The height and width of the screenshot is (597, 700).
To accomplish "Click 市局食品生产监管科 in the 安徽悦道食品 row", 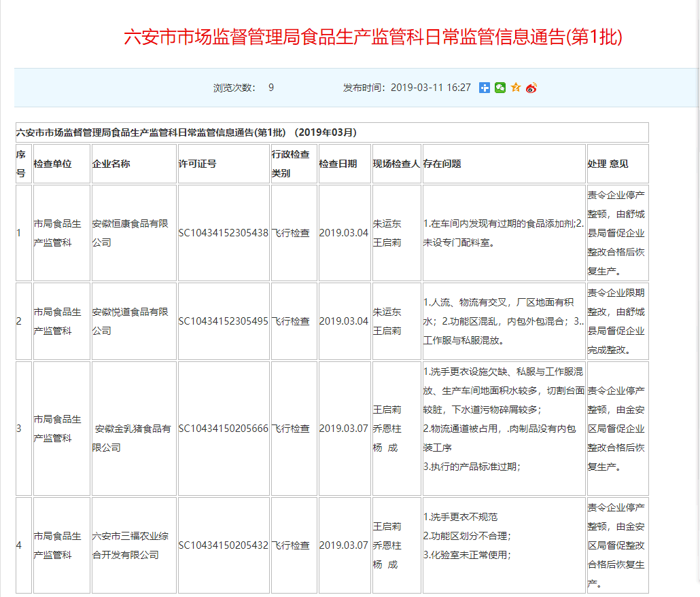I will (x=58, y=321).
